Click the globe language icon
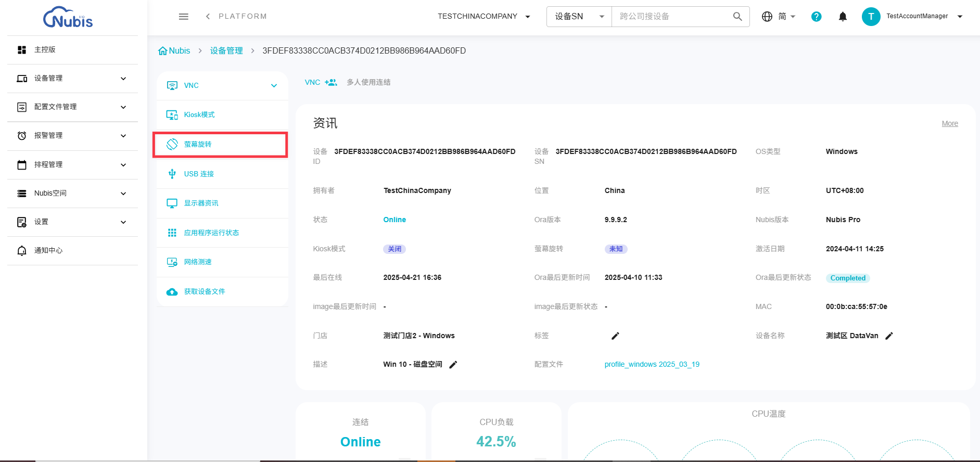The image size is (980, 462). (767, 17)
